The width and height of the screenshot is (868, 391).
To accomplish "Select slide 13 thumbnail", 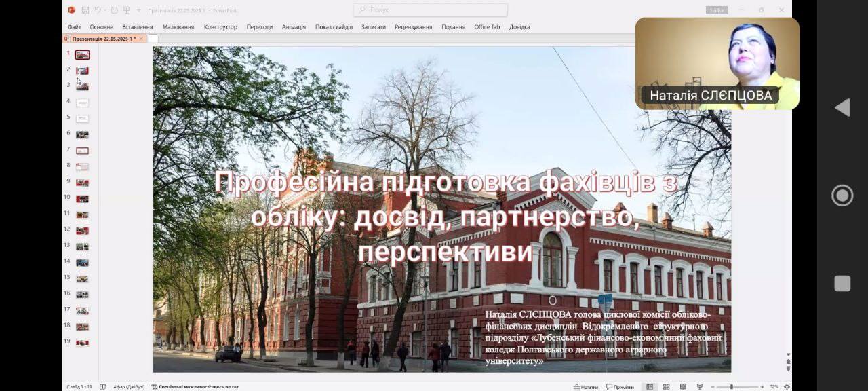I will pyautogui.click(x=82, y=246).
